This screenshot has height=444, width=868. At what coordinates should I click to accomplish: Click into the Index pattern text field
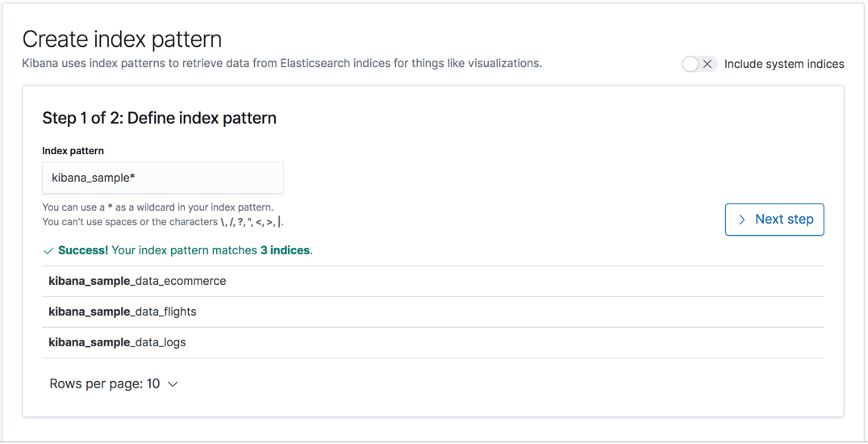point(163,178)
